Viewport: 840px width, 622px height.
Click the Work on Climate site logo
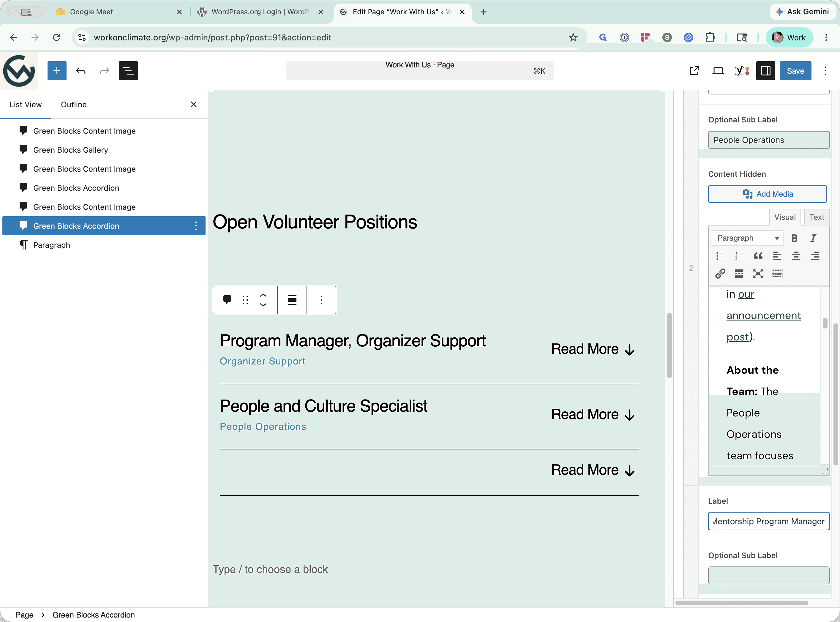coord(19,71)
